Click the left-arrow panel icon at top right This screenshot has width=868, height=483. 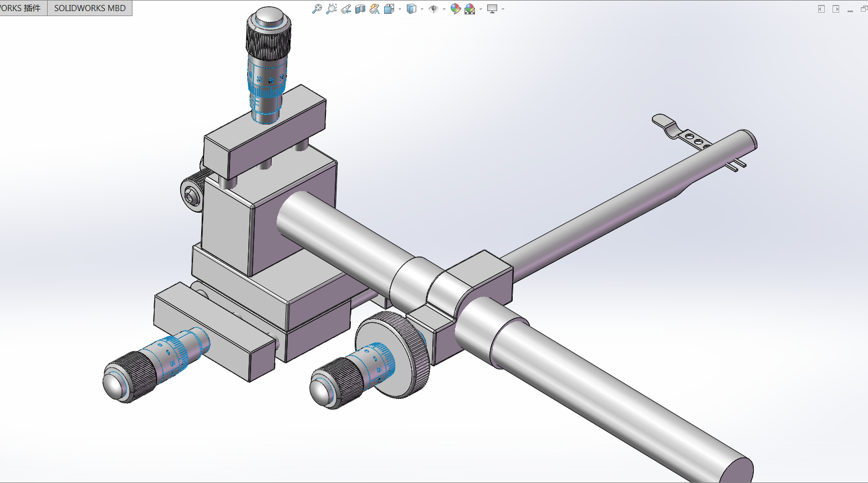click(821, 9)
